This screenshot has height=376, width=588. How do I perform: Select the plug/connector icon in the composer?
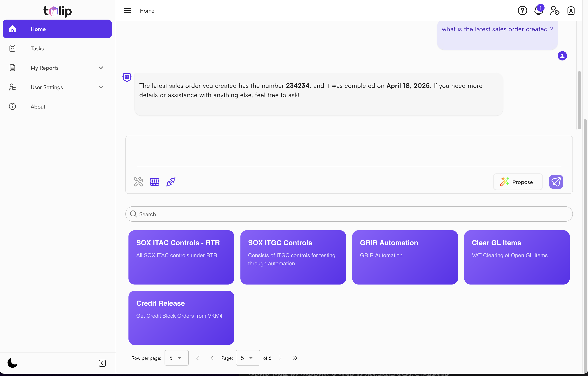click(171, 182)
